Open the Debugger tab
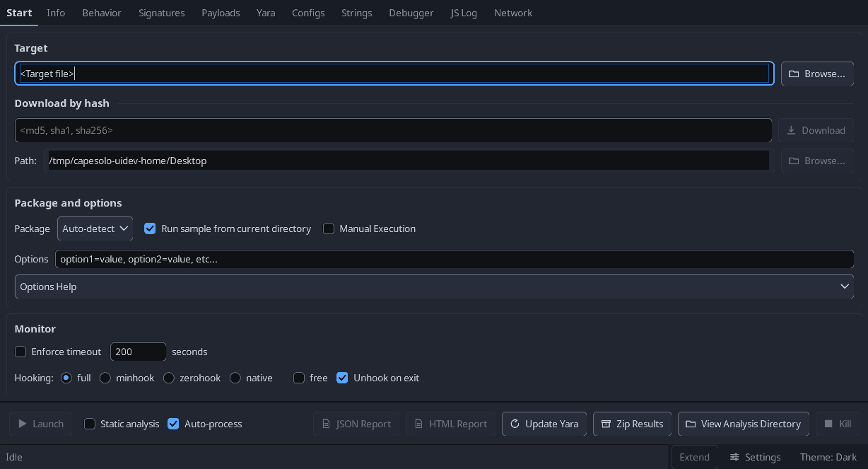Screen dimensions: 868x469 [411, 13]
